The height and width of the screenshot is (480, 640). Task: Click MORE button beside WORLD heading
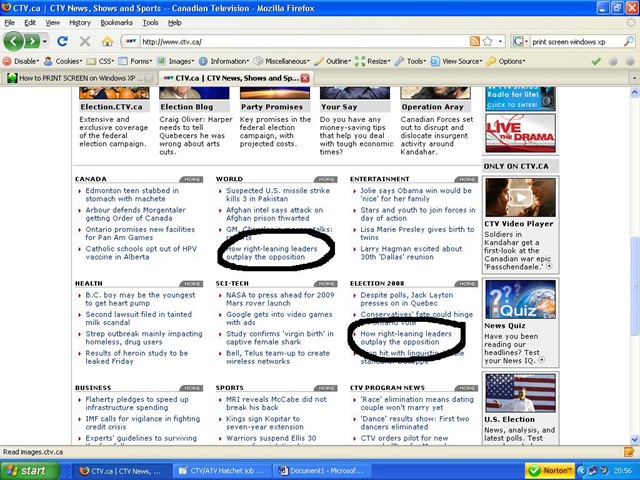tap(326, 180)
